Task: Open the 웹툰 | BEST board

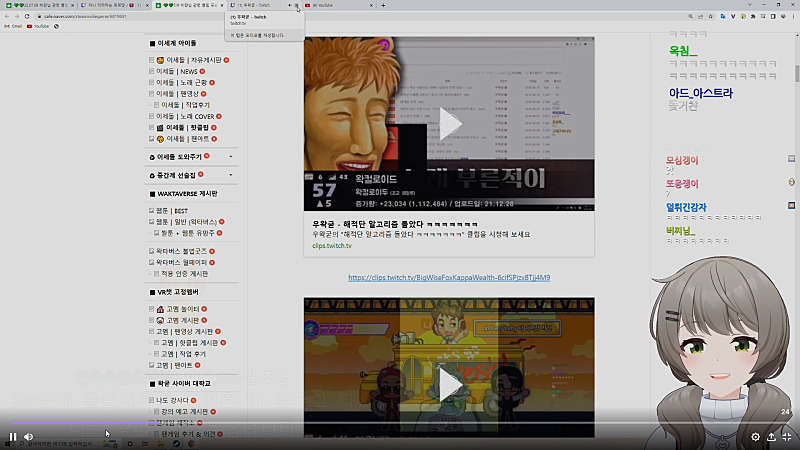Action: [172, 211]
